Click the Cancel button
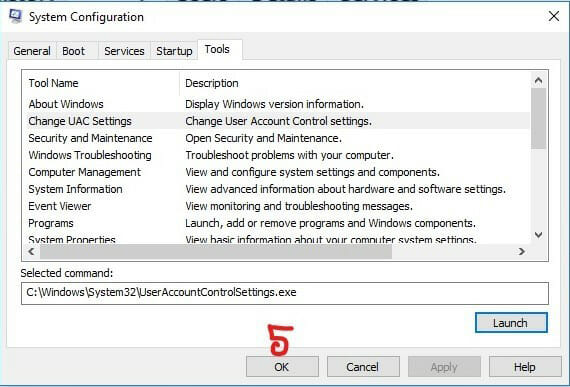This screenshot has height=387, width=570. point(363,367)
